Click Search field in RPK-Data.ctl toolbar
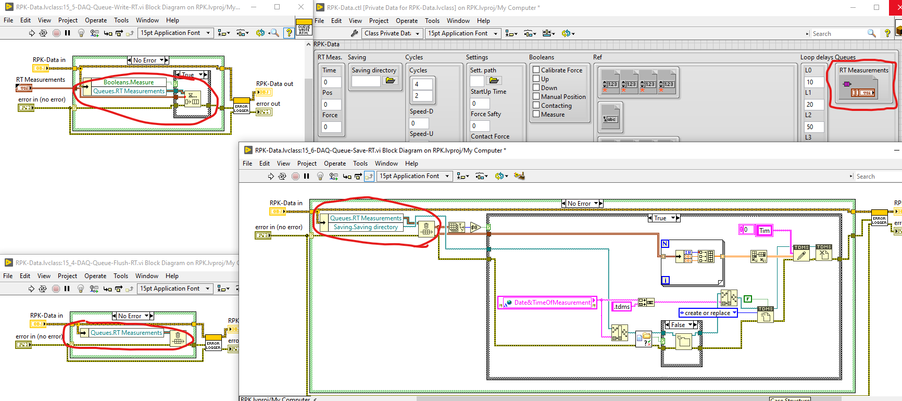Viewport: 902px width, 401px height. tap(838, 33)
